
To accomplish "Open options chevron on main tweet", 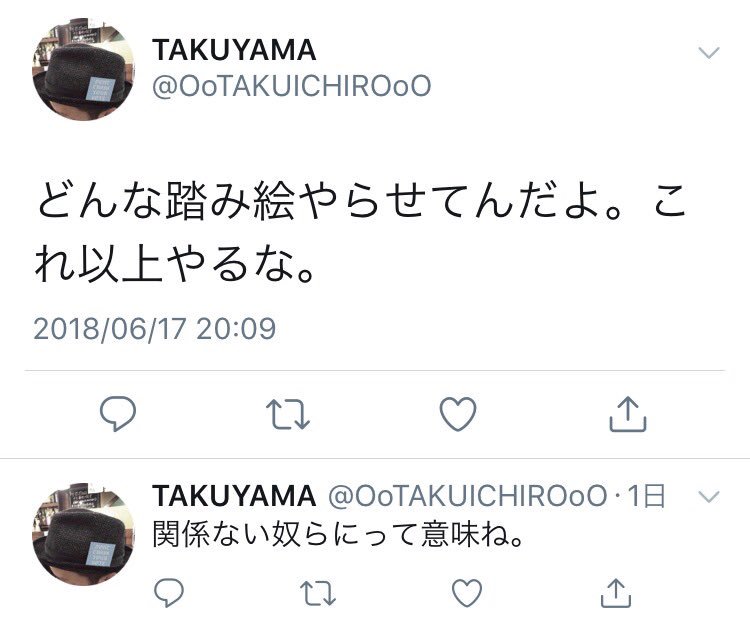I will click(x=709, y=52).
